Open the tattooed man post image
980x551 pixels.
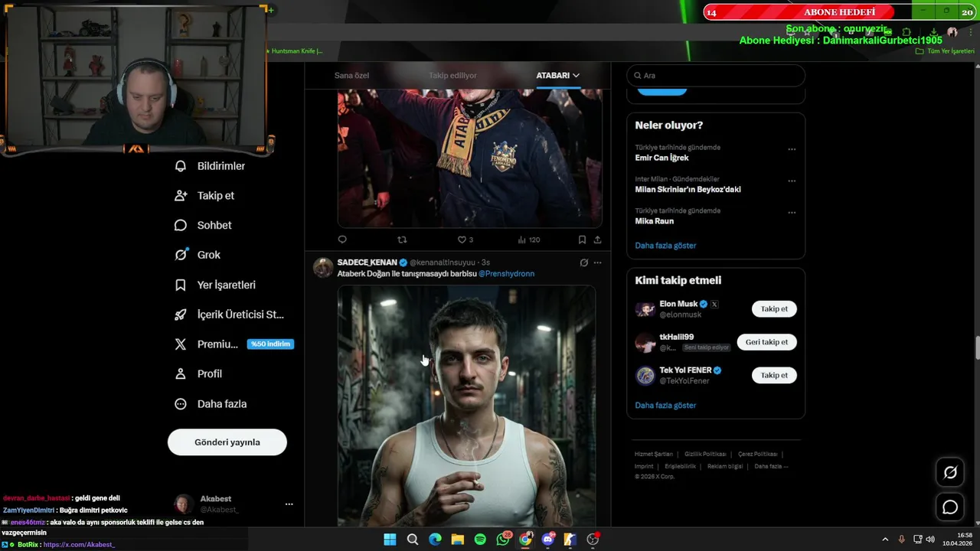466,406
